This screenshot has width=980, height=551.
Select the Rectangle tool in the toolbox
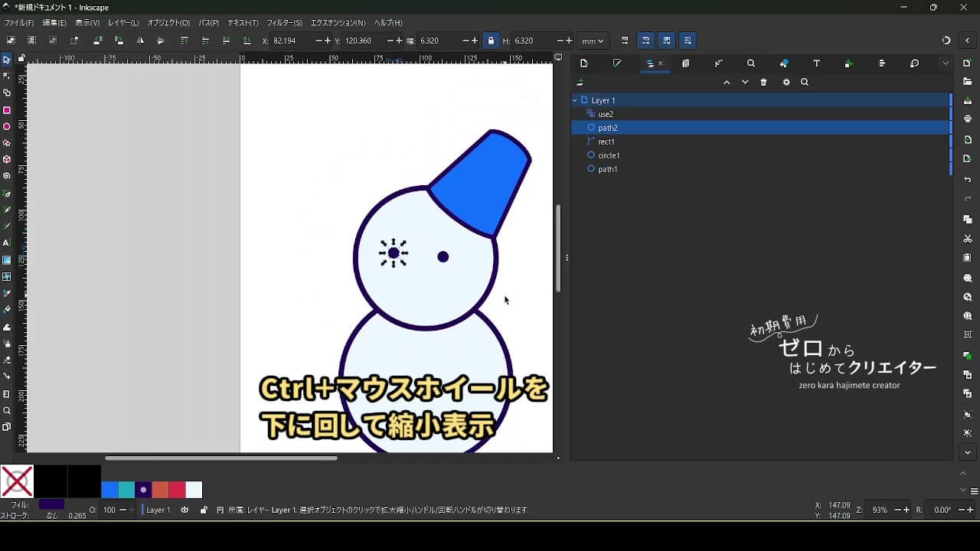(7, 110)
